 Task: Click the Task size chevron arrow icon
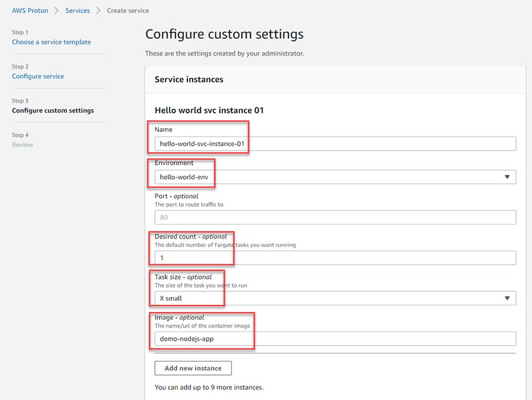click(507, 298)
